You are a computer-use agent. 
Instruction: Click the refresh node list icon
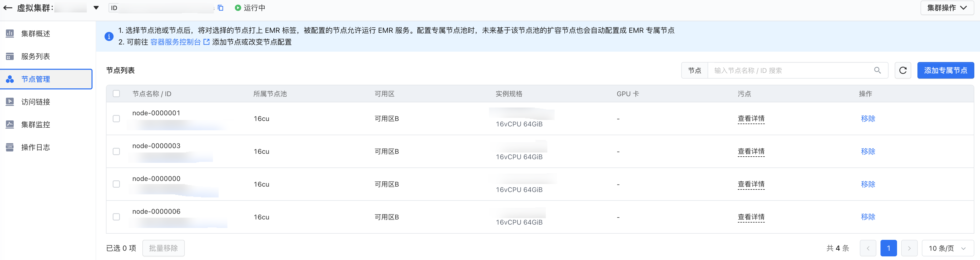[x=902, y=70]
